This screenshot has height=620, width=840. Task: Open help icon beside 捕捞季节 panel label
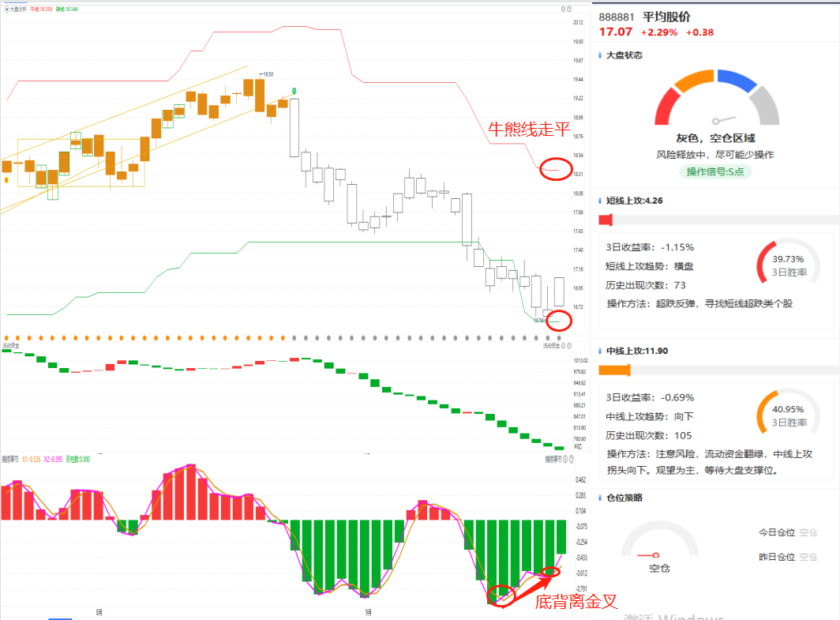pos(571,459)
